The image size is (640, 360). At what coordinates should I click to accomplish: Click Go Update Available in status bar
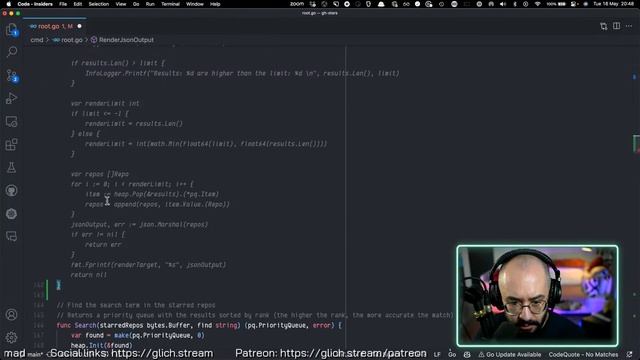click(509, 355)
